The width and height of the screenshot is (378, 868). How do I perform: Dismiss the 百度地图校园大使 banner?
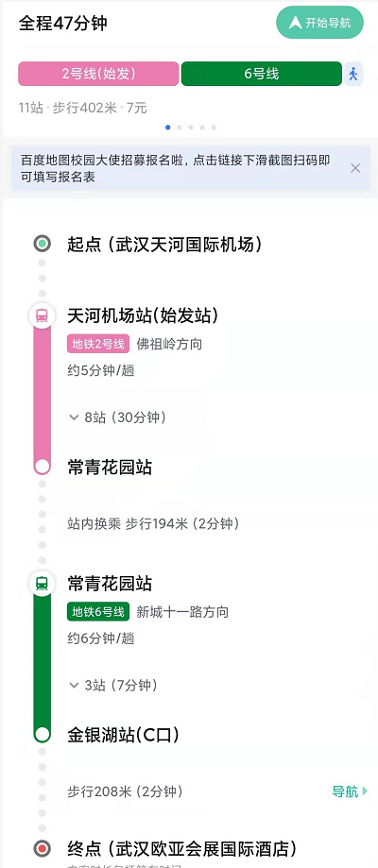355,168
